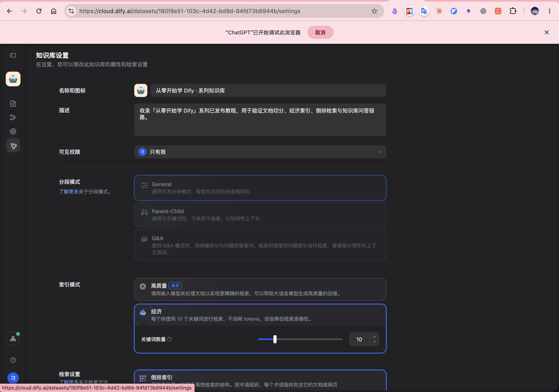This screenshot has width=559, height=392.
Task: Select the Q&A chunk mode
Action: [260, 245]
